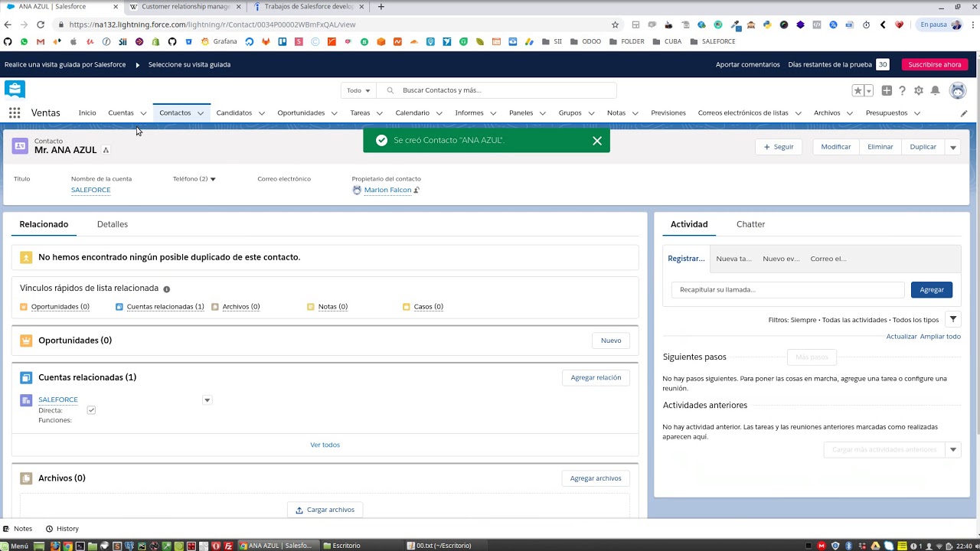980x551 pixels.
Task: Click the Agregar archivos button
Action: (x=596, y=478)
